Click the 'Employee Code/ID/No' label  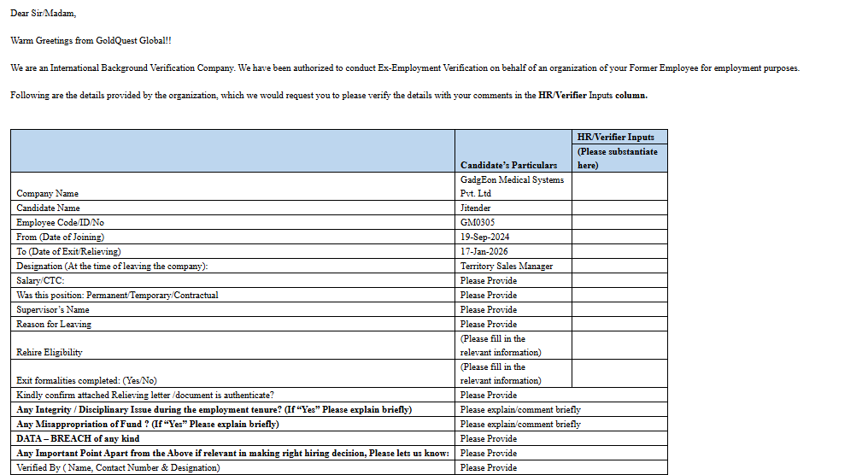61,222
